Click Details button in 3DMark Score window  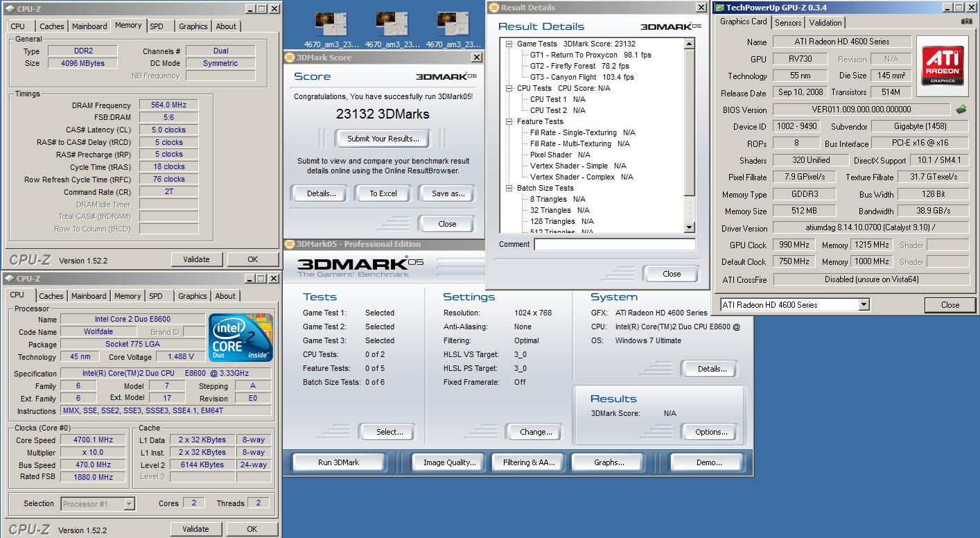coord(322,193)
